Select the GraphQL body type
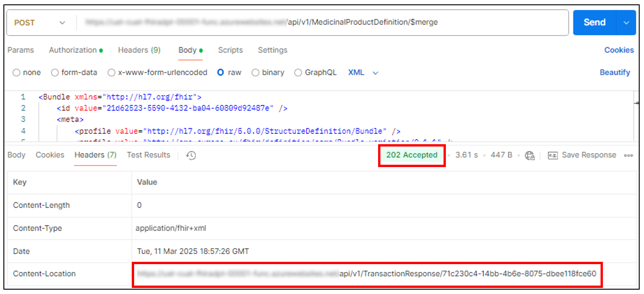The width and height of the screenshot is (644, 294). (x=298, y=73)
